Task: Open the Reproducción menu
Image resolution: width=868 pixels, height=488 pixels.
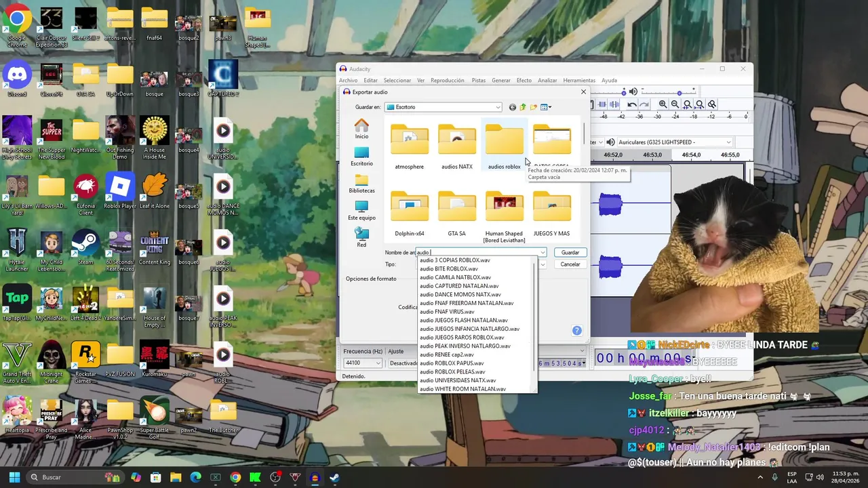Action: (x=448, y=81)
